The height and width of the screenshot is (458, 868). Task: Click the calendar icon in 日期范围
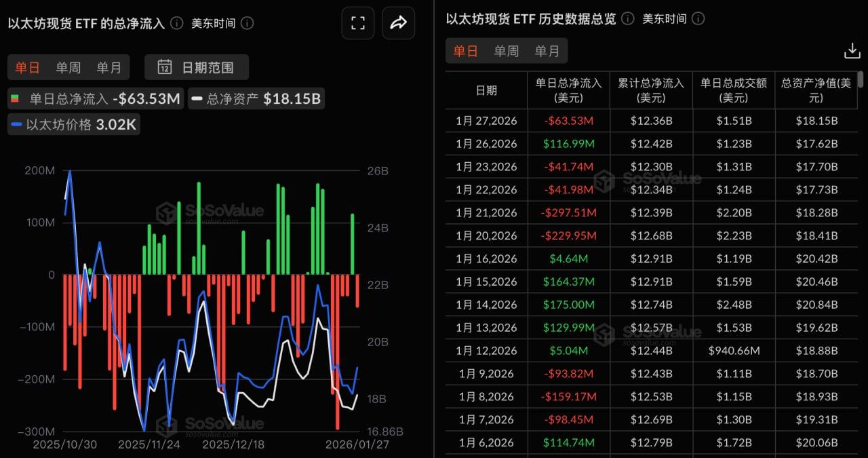click(x=165, y=67)
